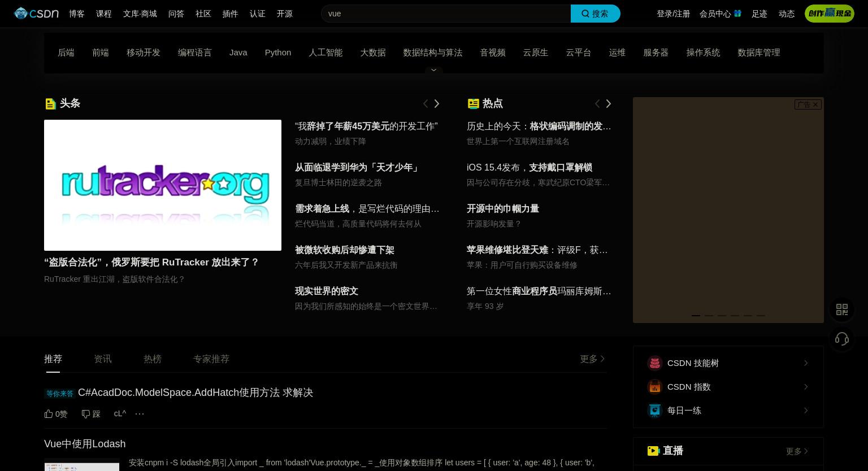Screen dimensions: 868x471
Task: Open the 创作赢现金 badge
Action: (x=829, y=14)
